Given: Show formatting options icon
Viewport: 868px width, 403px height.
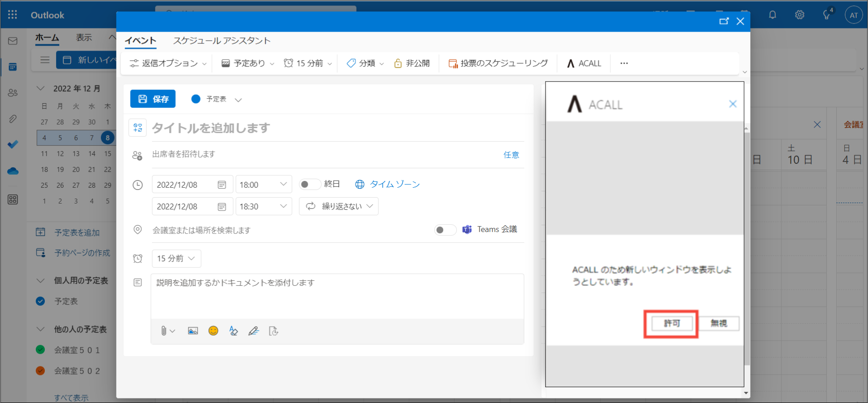Looking at the screenshot, I should (233, 331).
